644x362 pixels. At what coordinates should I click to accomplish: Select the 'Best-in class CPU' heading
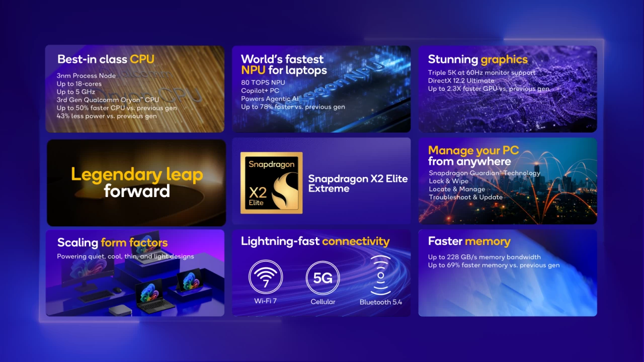tap(106, 59)
